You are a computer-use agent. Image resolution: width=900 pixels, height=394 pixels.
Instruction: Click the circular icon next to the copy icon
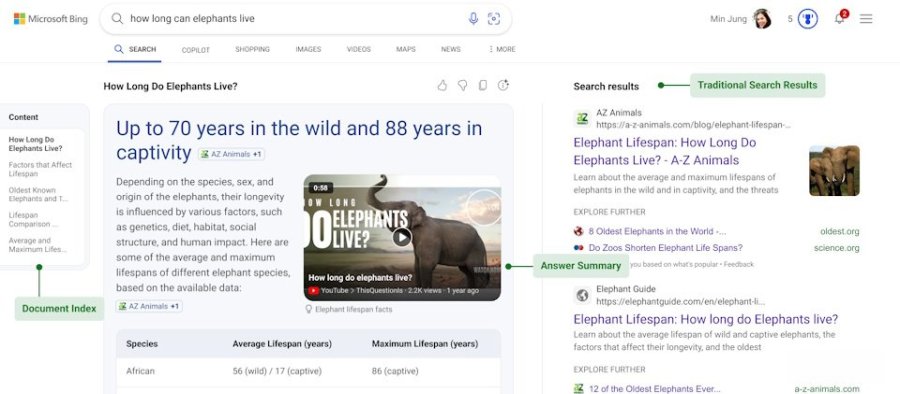(x=503, y=86)
